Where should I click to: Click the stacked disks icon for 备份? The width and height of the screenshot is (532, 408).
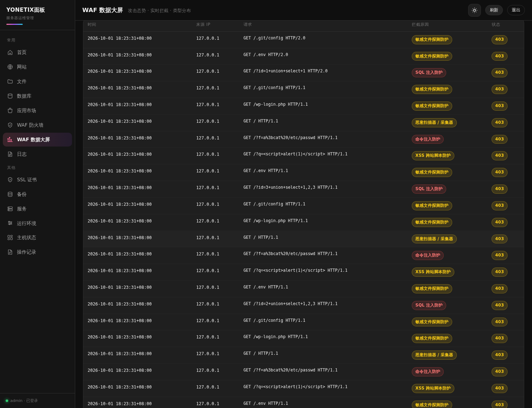tap(10, 194)
